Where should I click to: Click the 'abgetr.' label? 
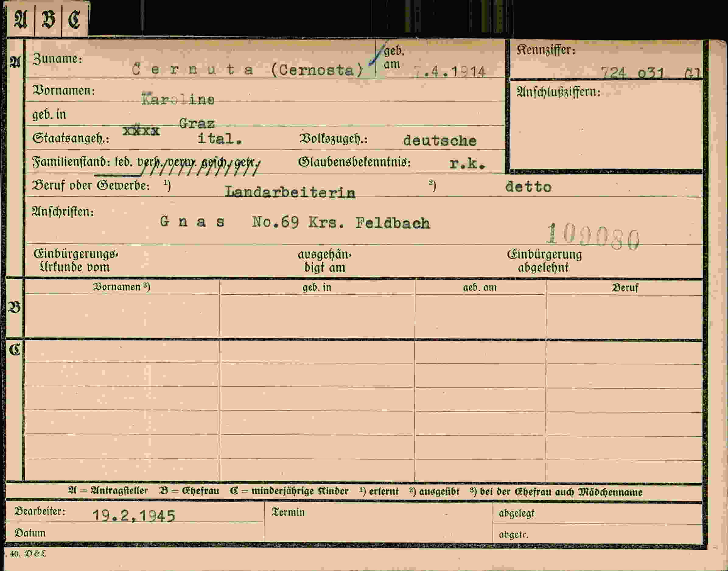tap(513, 534)
